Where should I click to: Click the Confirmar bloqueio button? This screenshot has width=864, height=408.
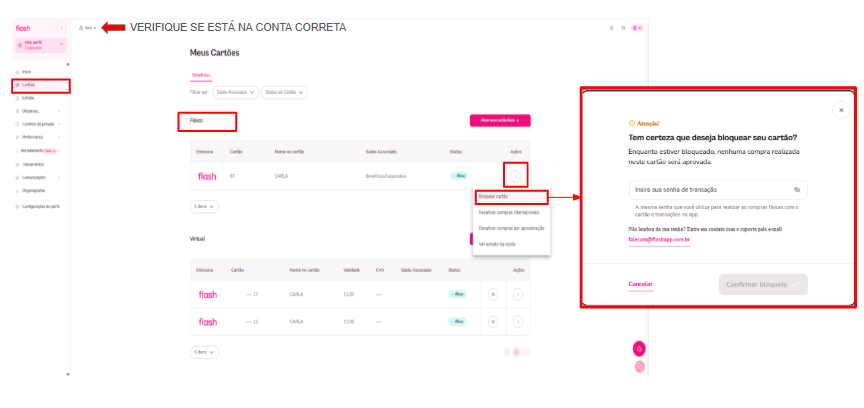tap(763, 284)
